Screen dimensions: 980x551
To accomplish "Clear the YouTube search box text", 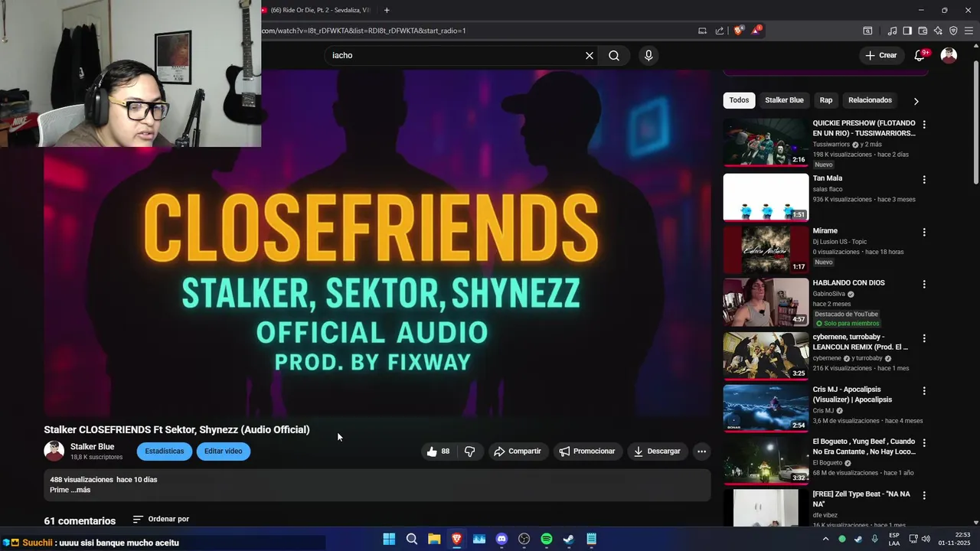I will point(590,55).
